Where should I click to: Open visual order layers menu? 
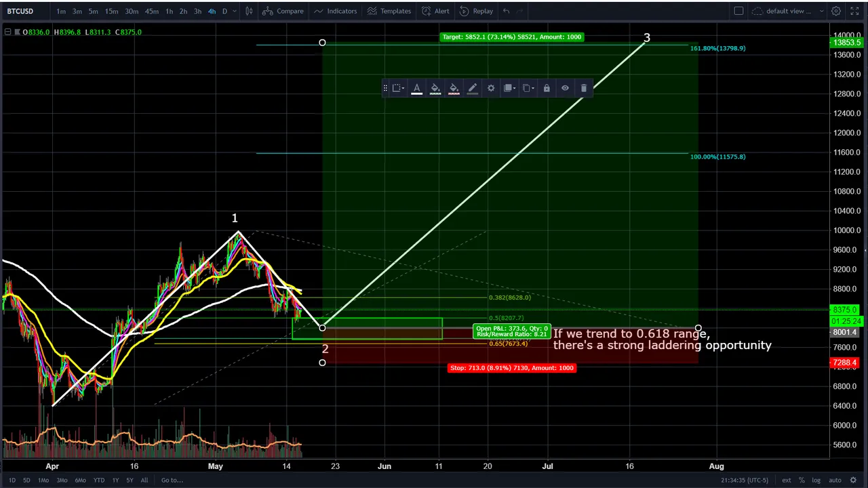[x=509, y=88]
